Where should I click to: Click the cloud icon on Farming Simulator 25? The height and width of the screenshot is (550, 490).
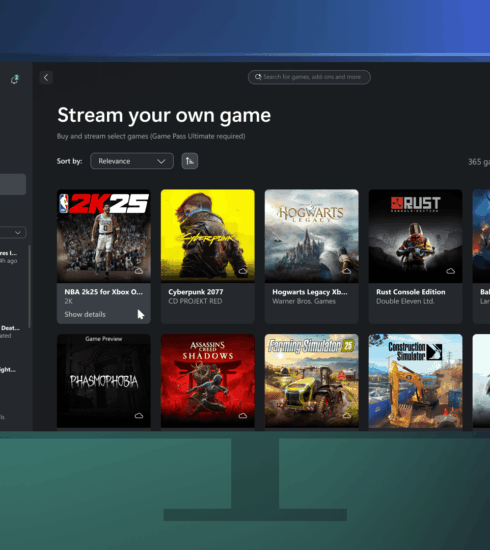pyautogui.click(x=347, y=416)
